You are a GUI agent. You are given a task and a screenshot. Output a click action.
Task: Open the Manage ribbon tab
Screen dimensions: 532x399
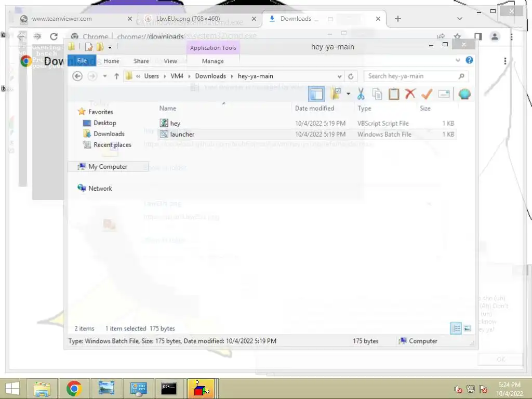(x=212, y=61)
